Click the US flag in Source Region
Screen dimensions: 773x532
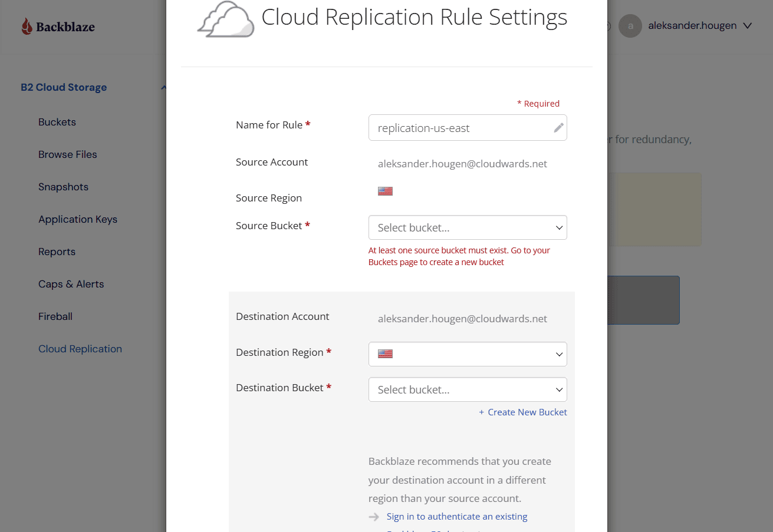tap(385, 191)
